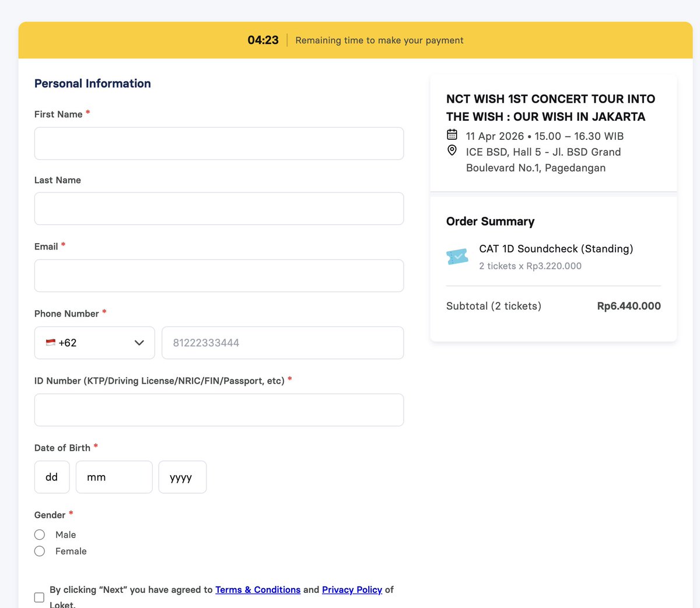
Task: Click the Indonesia flag icon in country code
Action: pos(51,343)
